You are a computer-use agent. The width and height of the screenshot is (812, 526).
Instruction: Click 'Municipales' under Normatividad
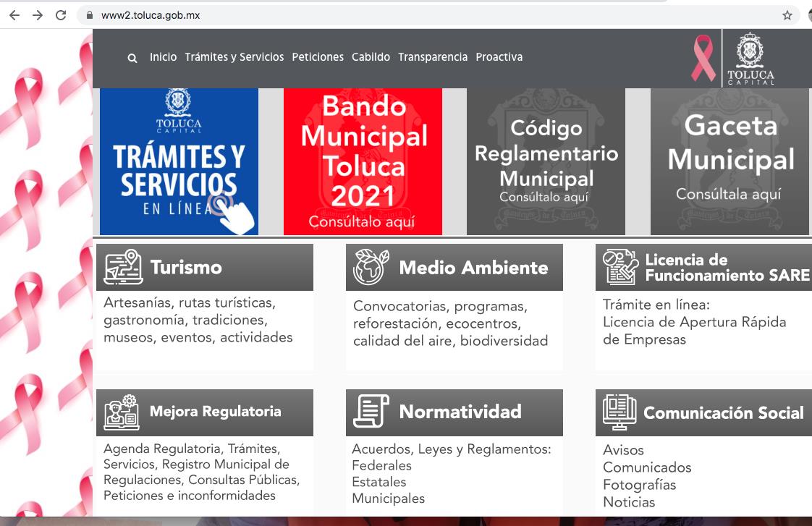point(389,499)
